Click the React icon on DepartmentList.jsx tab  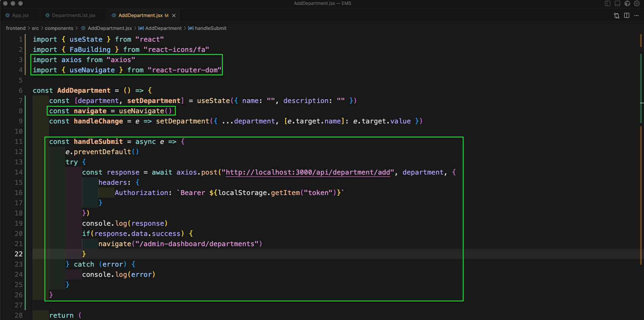point(47,16)
